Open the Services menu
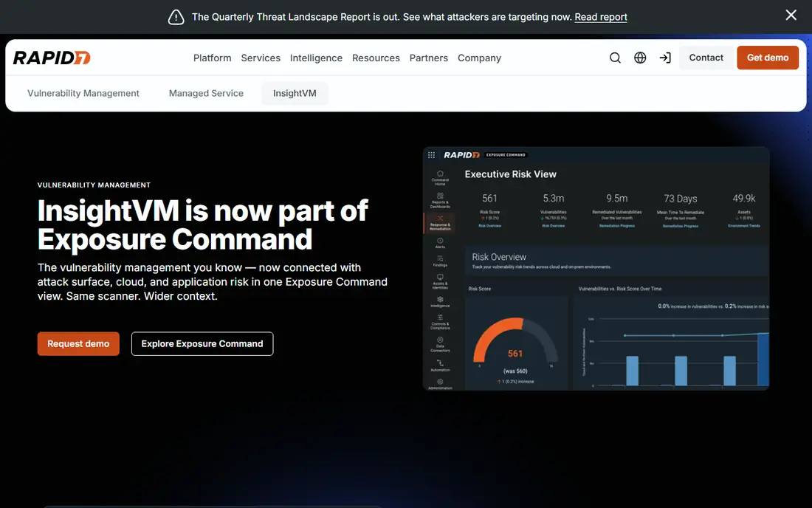 coord(261,58)
